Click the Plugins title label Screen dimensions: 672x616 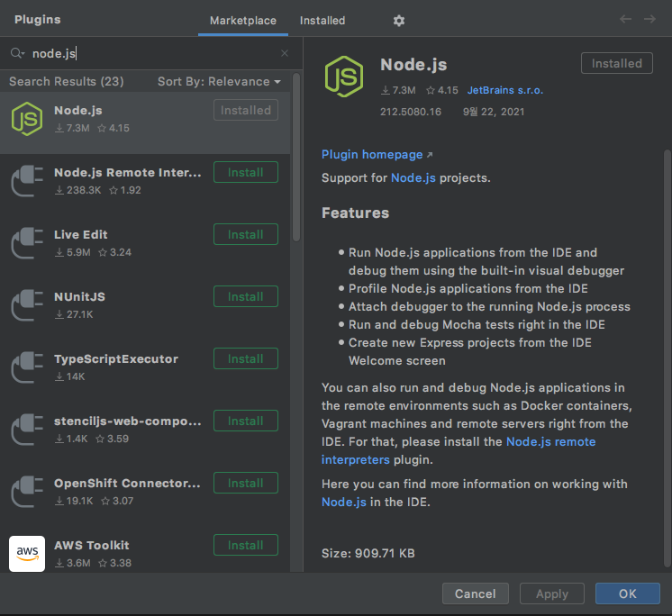37,20
